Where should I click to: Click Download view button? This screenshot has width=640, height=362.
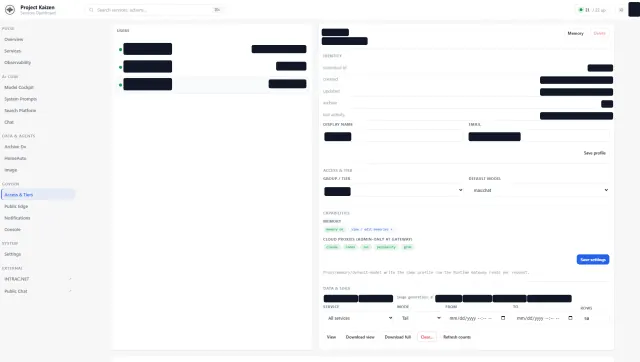pyautogui.click(x=360, y=337)
